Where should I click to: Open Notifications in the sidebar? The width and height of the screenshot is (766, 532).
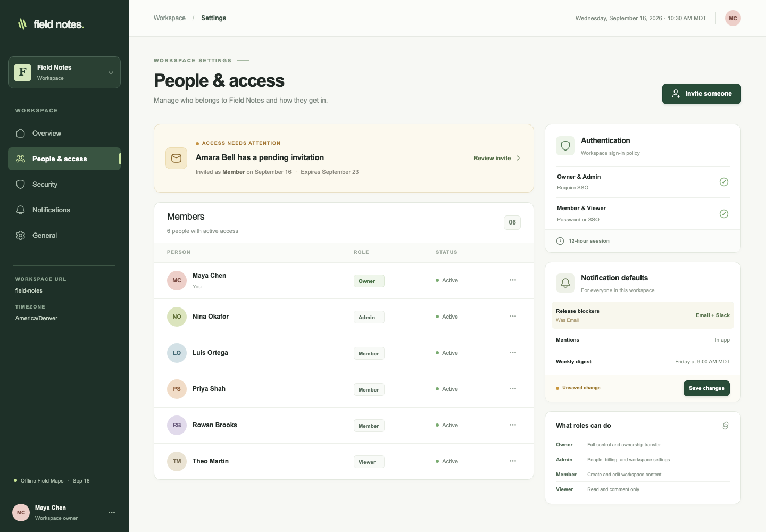click(64, 210)
